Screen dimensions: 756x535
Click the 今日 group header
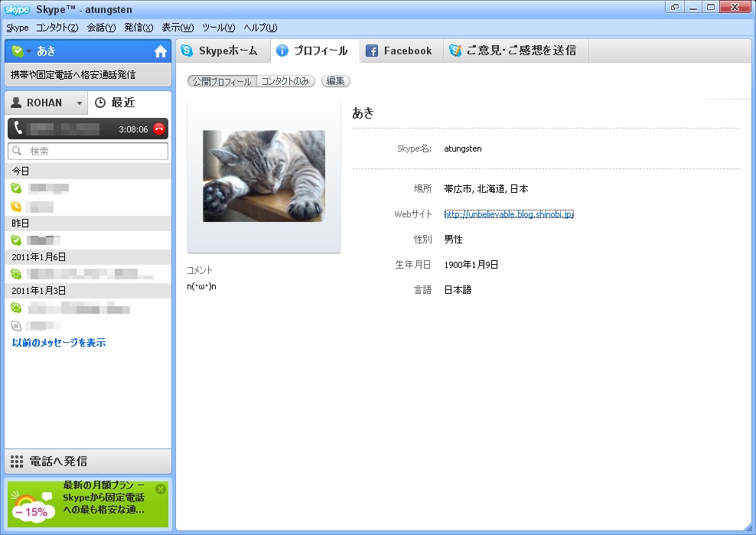(x=88, y=171)
